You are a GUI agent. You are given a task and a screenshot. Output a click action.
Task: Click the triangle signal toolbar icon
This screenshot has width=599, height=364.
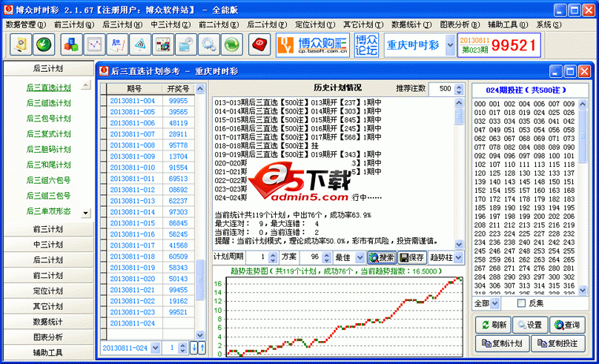(x=140, y=44)
